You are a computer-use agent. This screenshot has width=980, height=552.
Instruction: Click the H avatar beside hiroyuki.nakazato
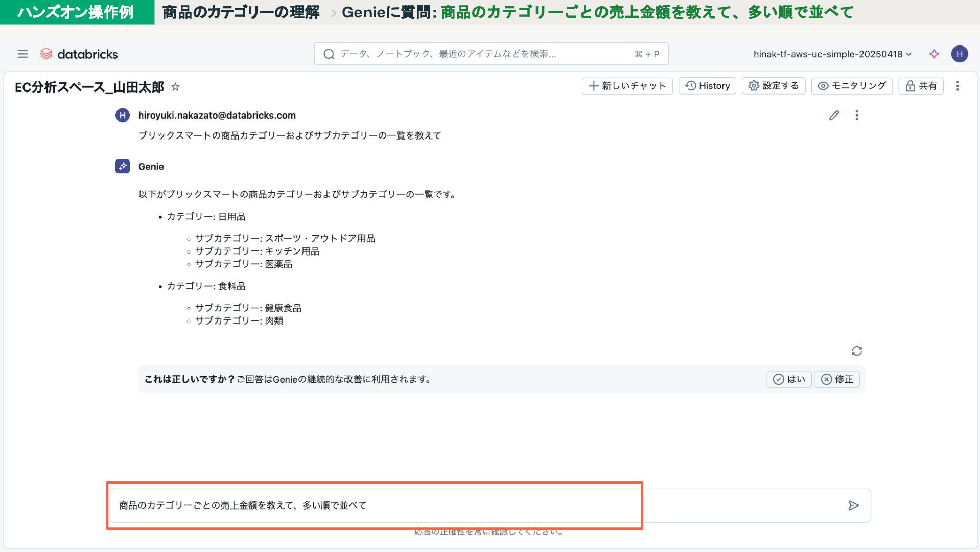click(123, 116)
